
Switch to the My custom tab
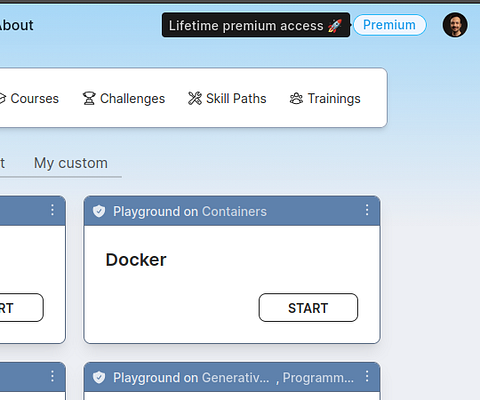click(71, 163)
